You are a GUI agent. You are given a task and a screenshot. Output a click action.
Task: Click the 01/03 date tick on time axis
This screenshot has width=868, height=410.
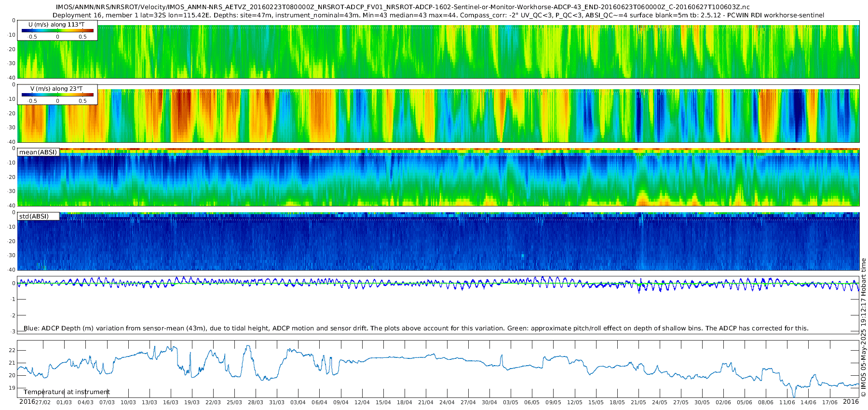[x=64, y=402]
